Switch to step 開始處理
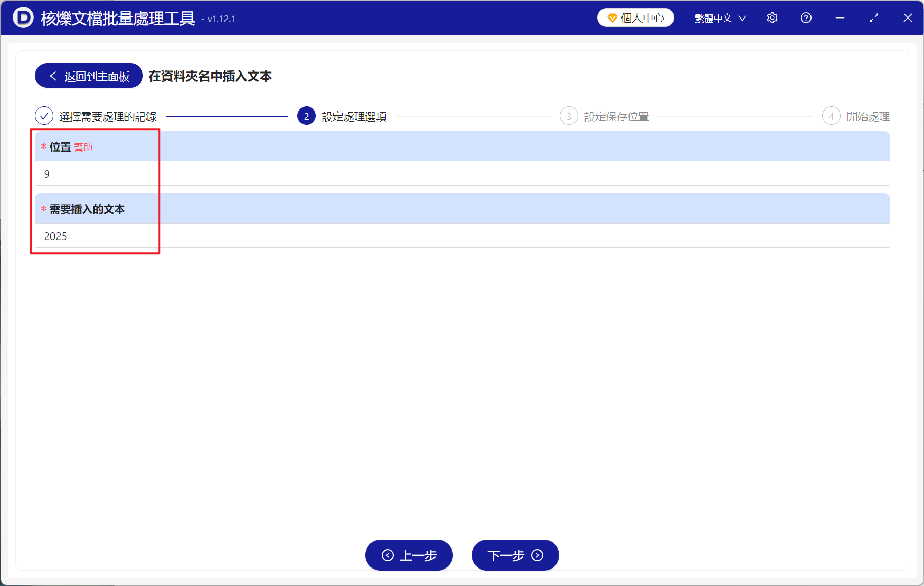924x586 pixels. coord(868,116)
